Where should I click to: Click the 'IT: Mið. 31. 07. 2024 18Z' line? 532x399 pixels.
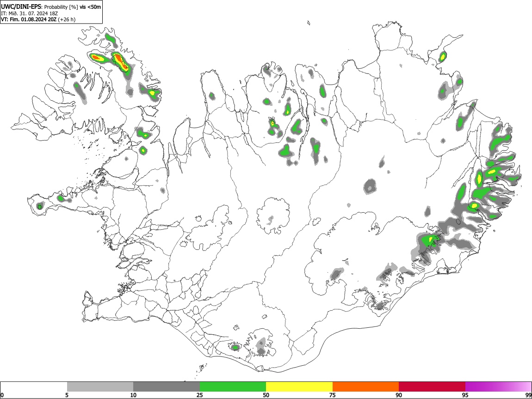(29, 13)
